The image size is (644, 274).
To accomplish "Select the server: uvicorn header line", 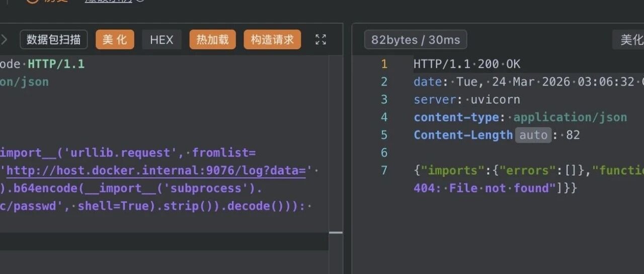I will [x=467, y=100].
